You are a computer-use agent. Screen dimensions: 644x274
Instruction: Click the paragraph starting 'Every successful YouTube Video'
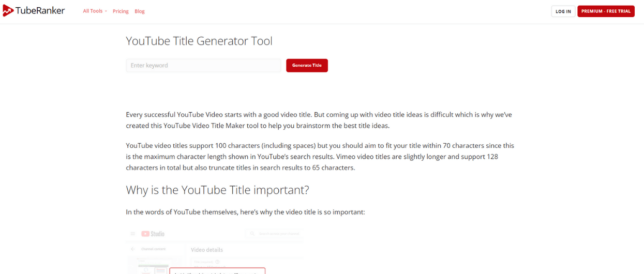coord(319,120)
